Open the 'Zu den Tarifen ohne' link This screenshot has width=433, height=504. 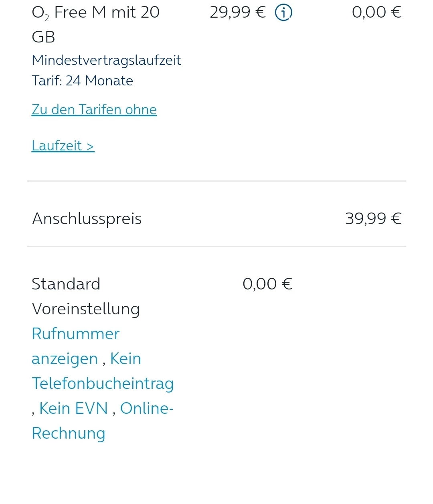point(94,109)
